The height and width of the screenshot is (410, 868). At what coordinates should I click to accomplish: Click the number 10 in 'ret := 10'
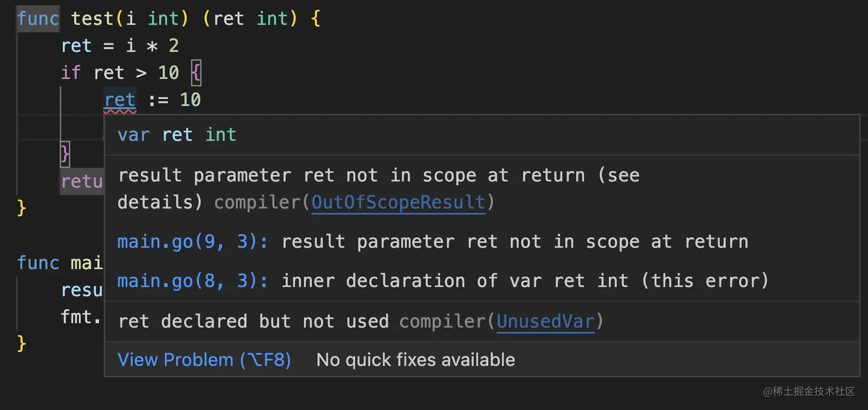(x=190, y=100)
